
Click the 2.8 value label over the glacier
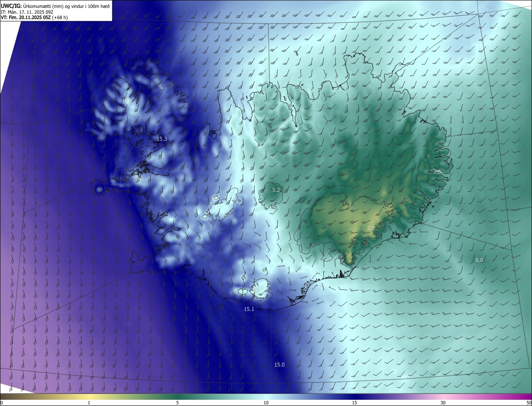point(371,228)
